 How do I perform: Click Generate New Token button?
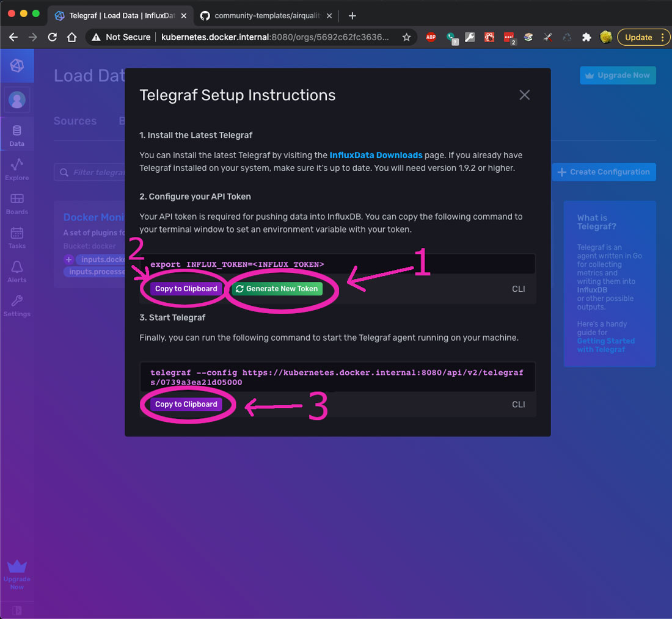pyautogui.click(x=276, y=289)
